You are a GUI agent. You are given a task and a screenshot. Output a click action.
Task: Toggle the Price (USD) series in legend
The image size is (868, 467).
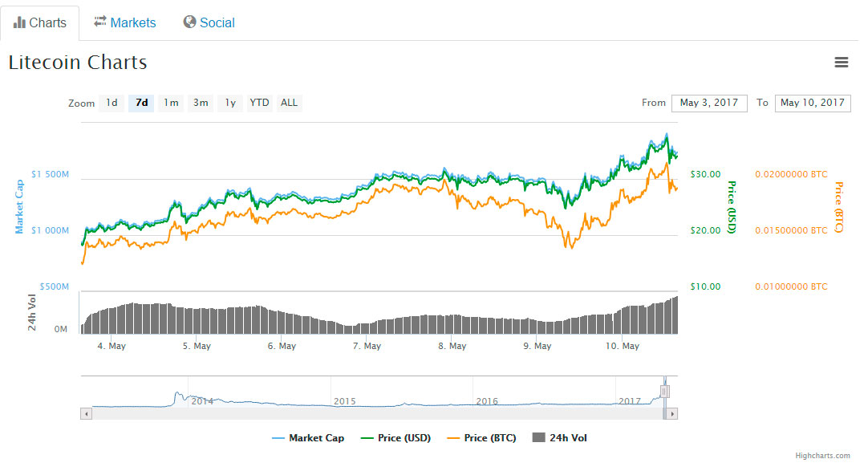coord(395,437)
